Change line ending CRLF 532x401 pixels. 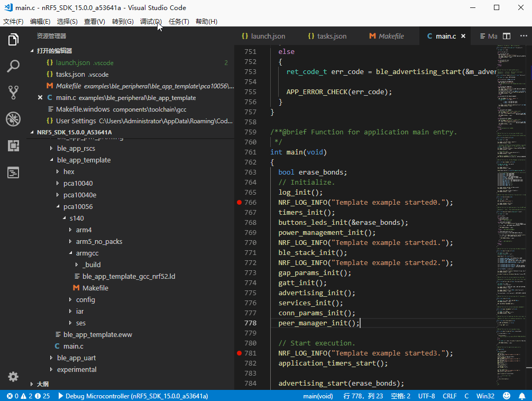(x=450, y=396)
